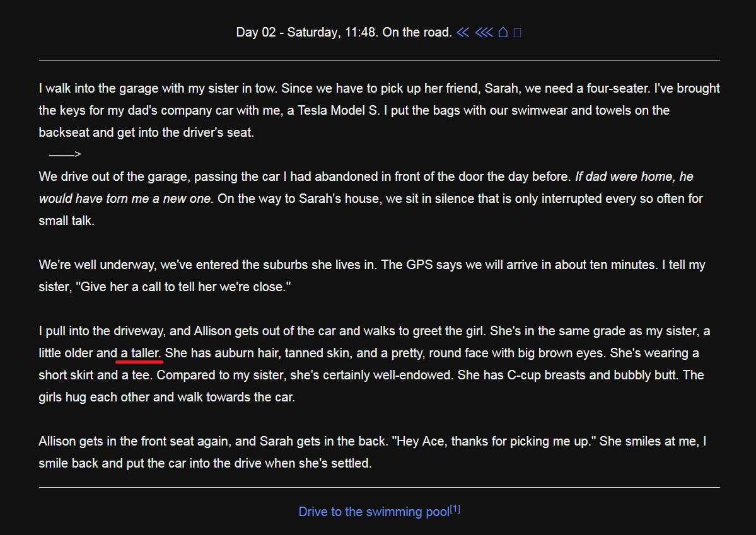Screen dimensions: 756x535
Task: Click the long arrow below first paragraph
Action: 65,154
